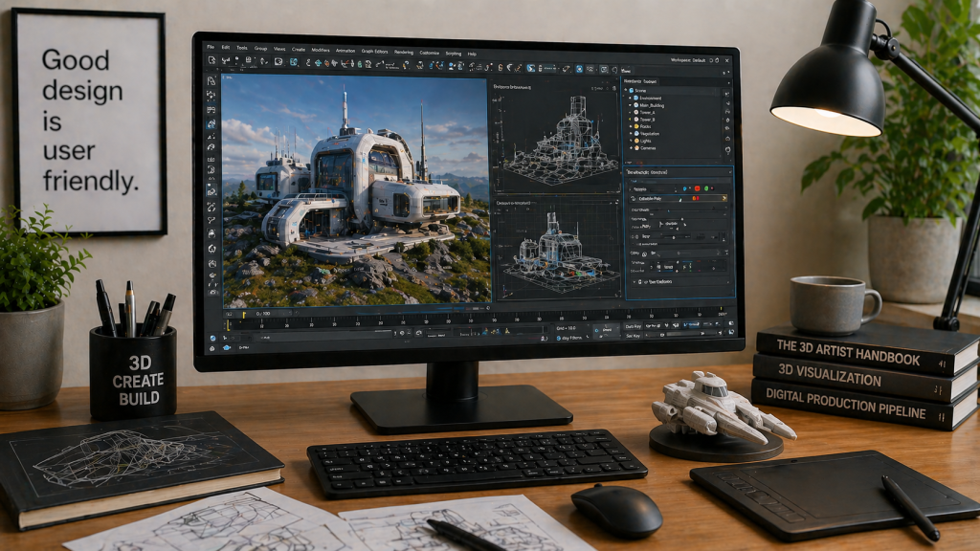Select the Vegetation item in the scene tree

point(650,132)
